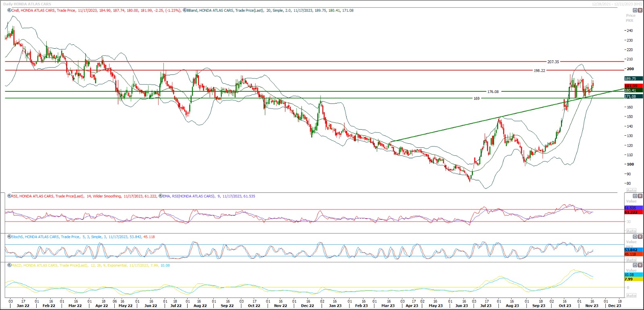Select the MACD Exponential legend text
The width and height of the screenshot is (644, 310).
click(91, 265)
